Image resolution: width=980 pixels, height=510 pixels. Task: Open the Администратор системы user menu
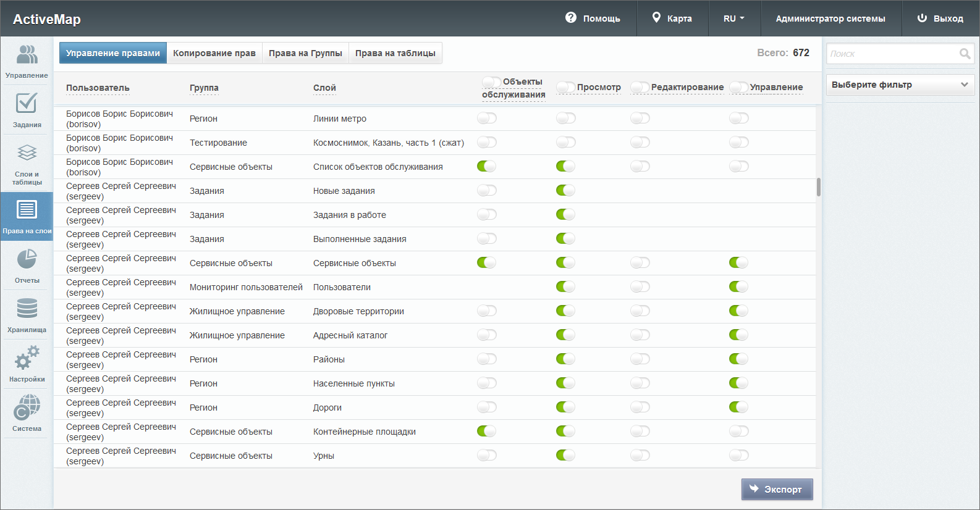coord(830,19)
